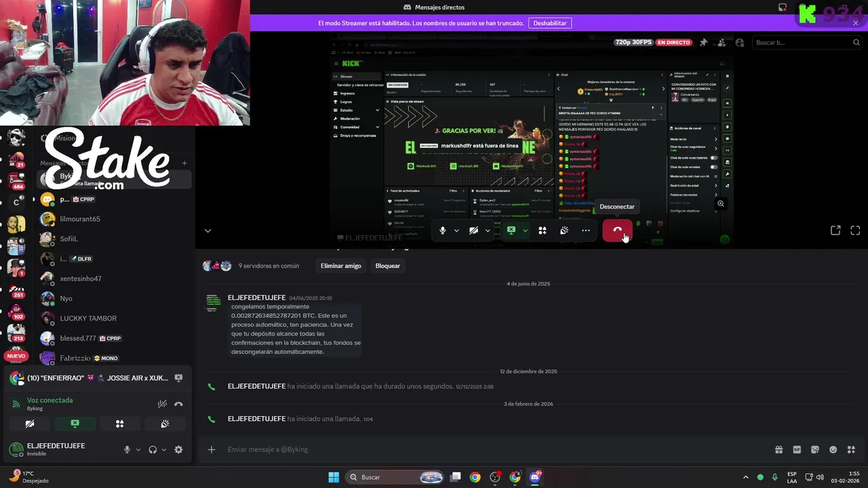Open Windows Start menu
The image size is (868, 488).
[334, 477]
